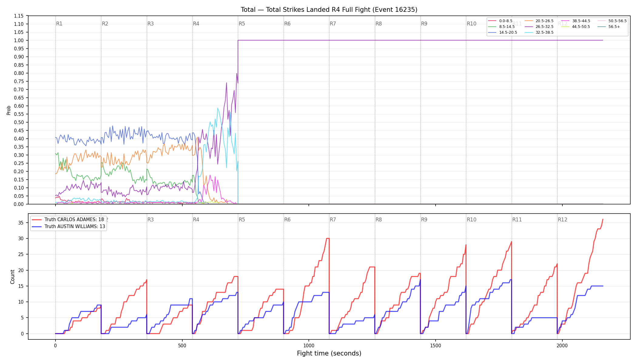Click the R10 round marker in bottom chart
The width and height of the screenshot is (637, 364).
pyautogui.click(x=471, y=220)
